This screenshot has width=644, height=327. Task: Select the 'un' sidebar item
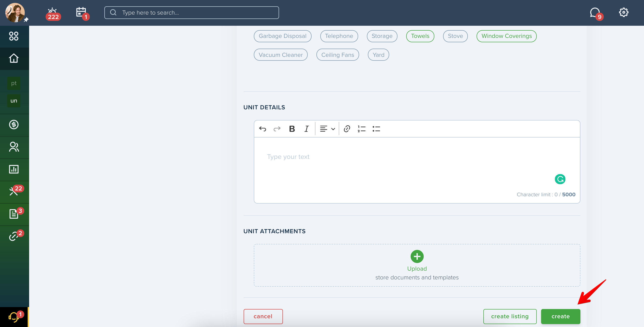coord(14,101)
